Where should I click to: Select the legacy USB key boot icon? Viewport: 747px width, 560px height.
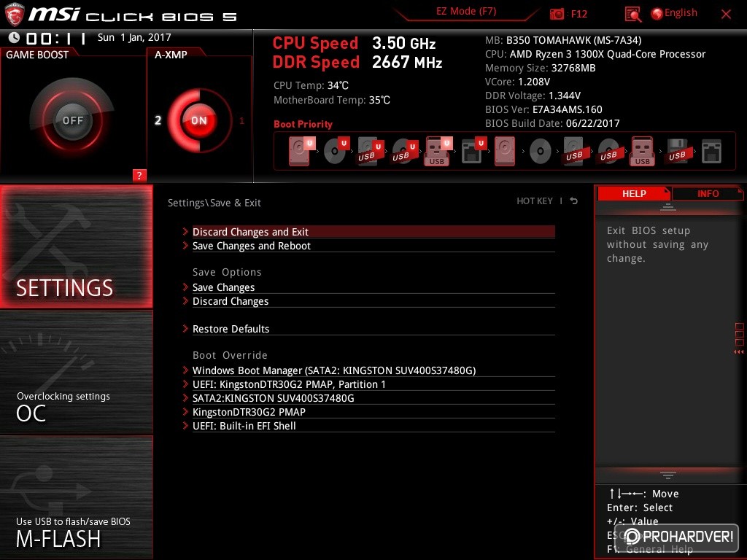coord(643,151)
